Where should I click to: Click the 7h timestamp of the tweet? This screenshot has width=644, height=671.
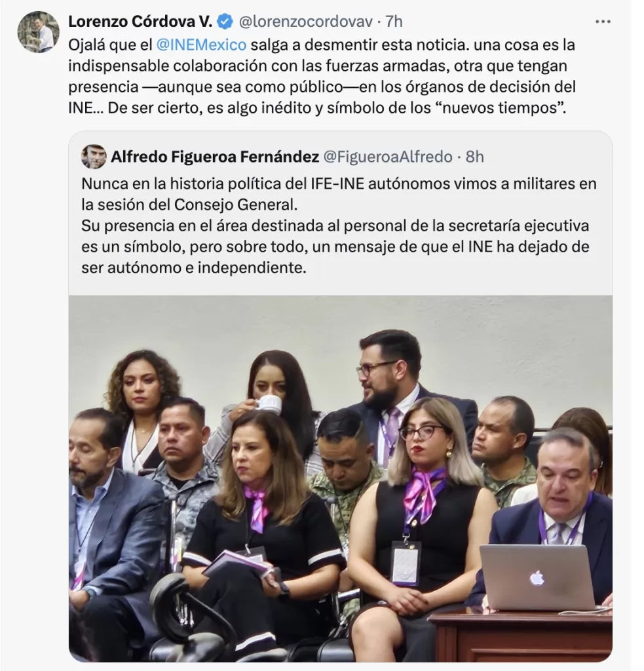[x=394, y=22]
